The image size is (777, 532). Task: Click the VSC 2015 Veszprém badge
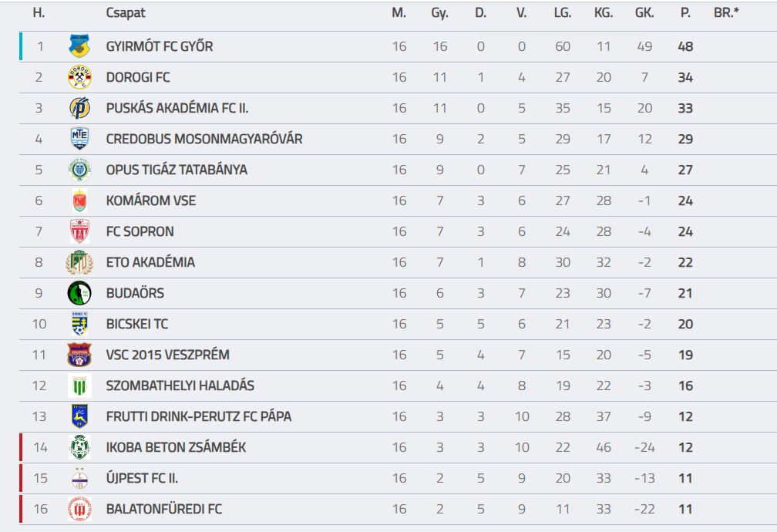coord(79,355)
